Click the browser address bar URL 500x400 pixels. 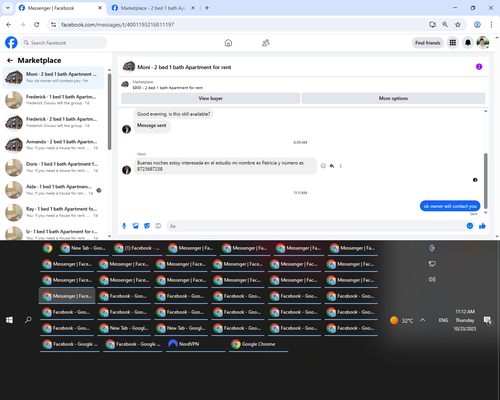pos(117,24)
